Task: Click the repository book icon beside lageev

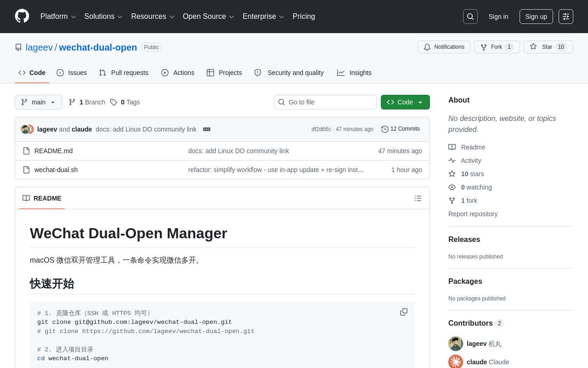Action: click(x=18, y=47)
